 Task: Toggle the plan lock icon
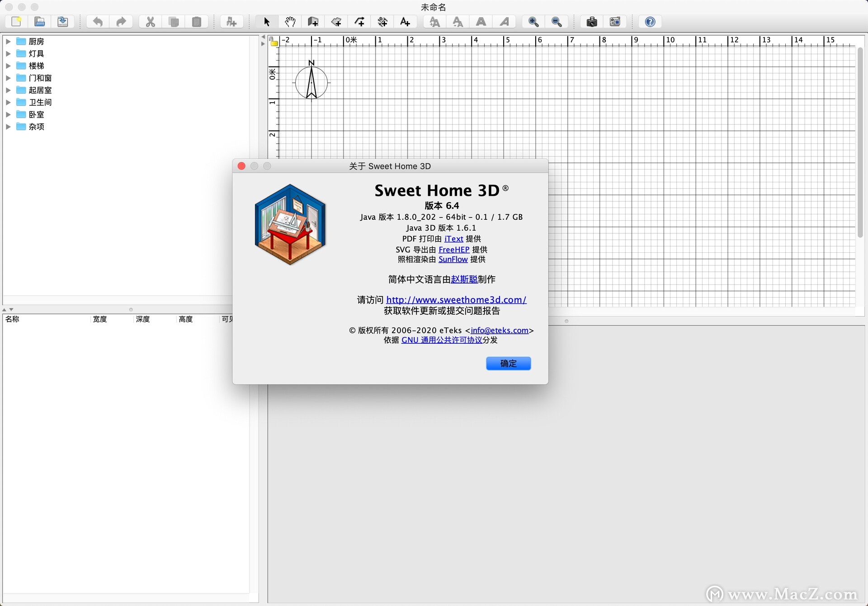[x=274, y=42]
